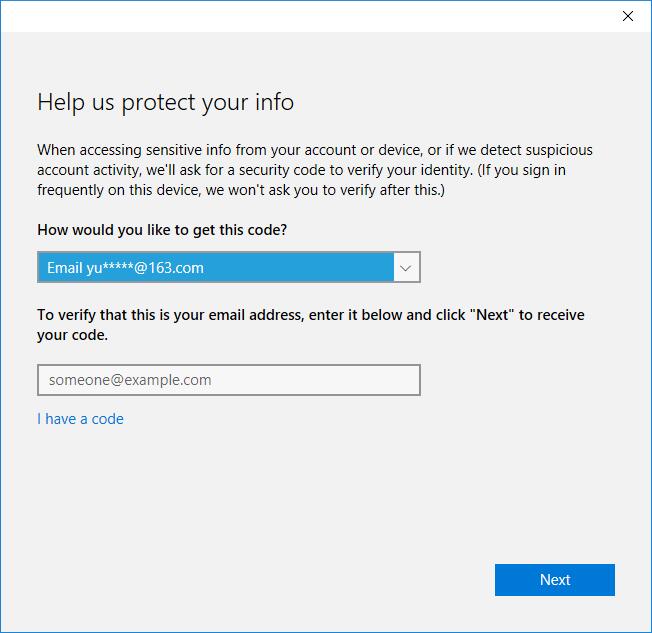Select the highlighted Email option in the dropdown
Viewport: 652px width, 633px height.
pos(215,267)
